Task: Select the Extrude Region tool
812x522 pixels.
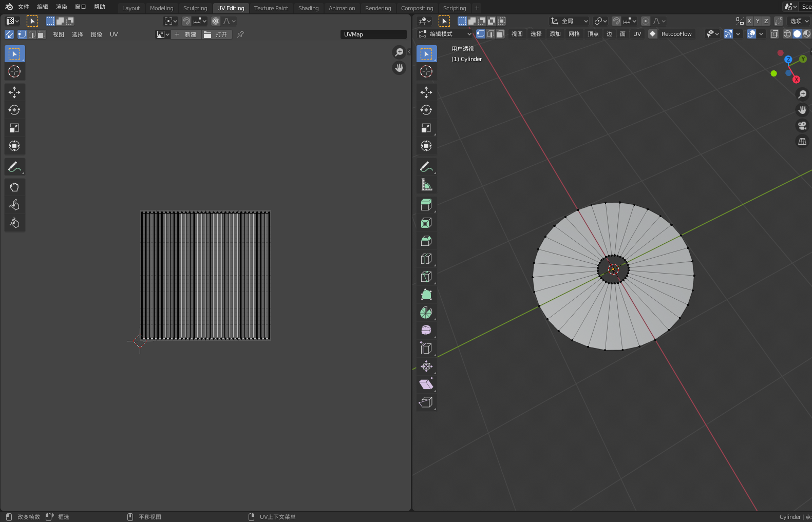Action: (426, 205)
